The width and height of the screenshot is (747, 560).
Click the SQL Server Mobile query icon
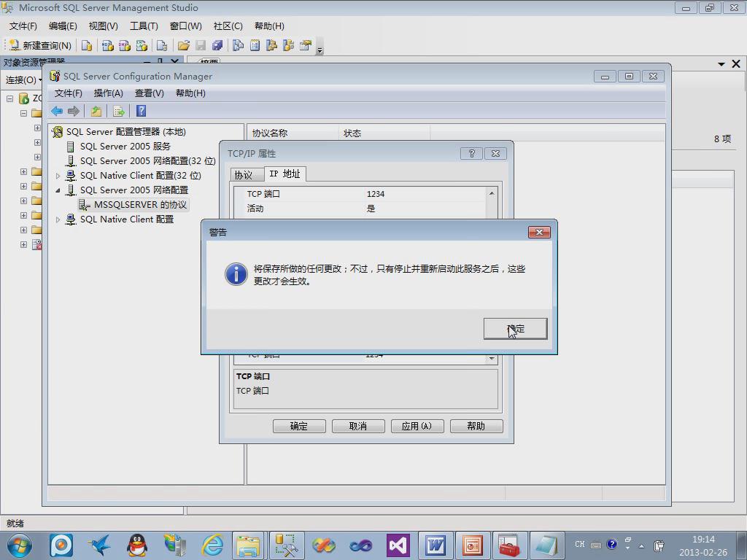point(162,45)
